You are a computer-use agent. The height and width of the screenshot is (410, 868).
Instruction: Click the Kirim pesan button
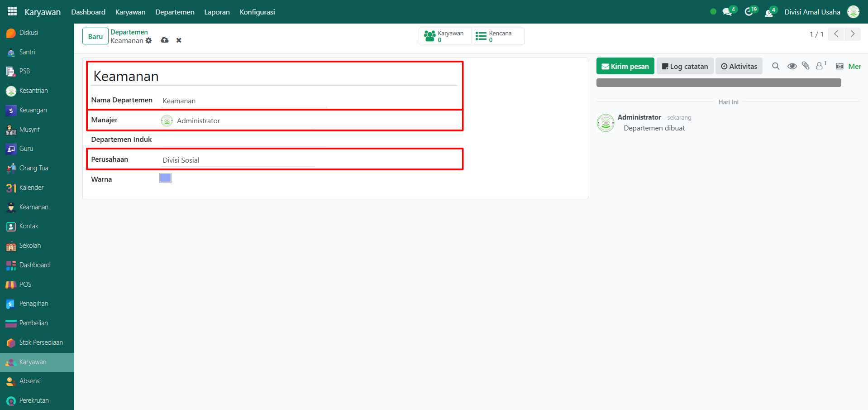pos(625,66)
